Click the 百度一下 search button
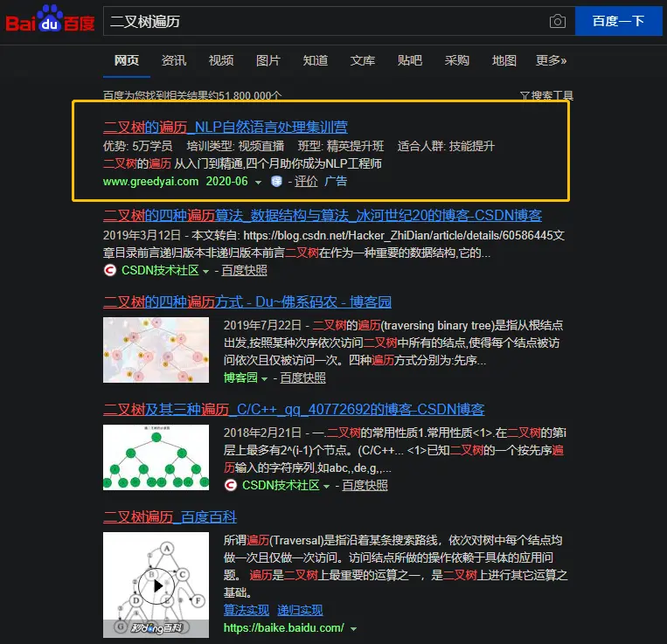Viewport: 667px width, 644px height. (x=619, y=21)
